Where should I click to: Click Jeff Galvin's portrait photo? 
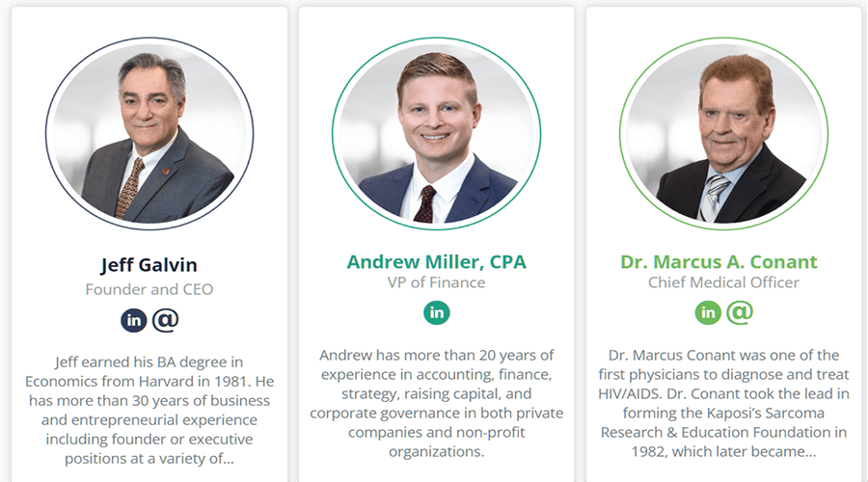149,133
